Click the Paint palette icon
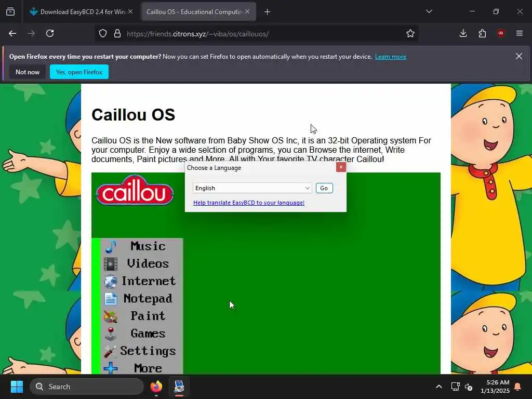Image resolution: width=532 pixels, height=399 pixels. click(111, 316)
